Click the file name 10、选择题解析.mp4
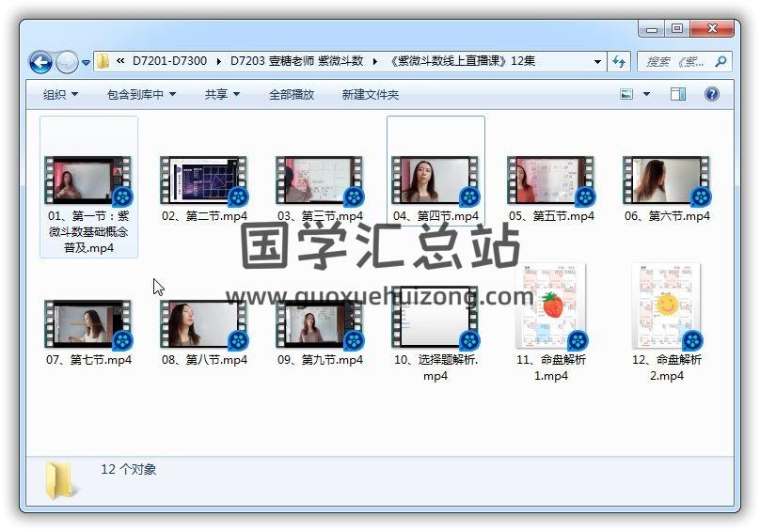Screen dimensions: 760x532 435,368
